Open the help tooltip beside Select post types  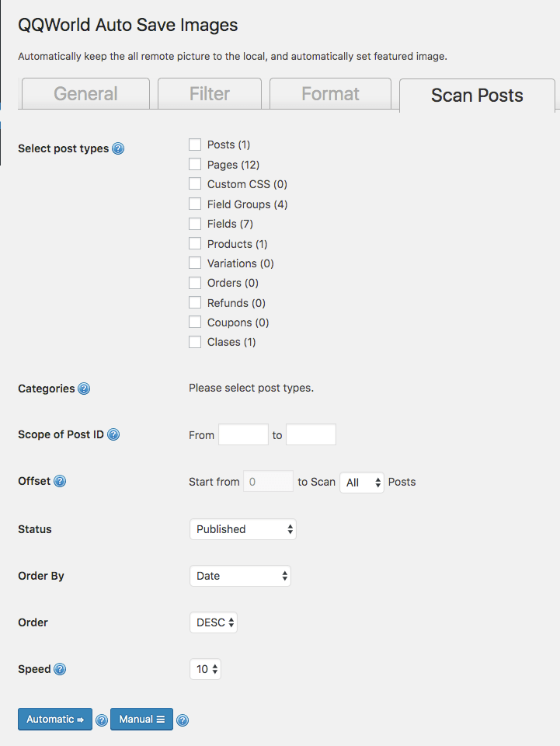click(118, 148)
